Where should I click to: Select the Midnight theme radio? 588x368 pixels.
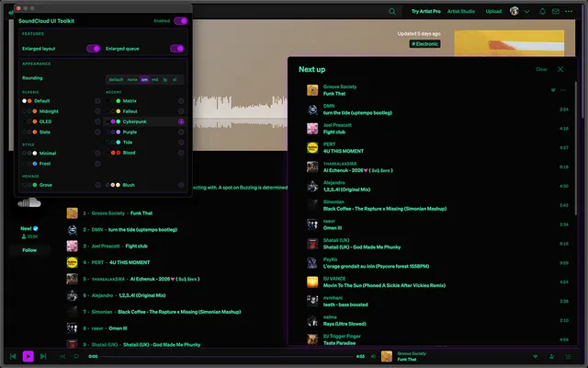click(97, 111)
